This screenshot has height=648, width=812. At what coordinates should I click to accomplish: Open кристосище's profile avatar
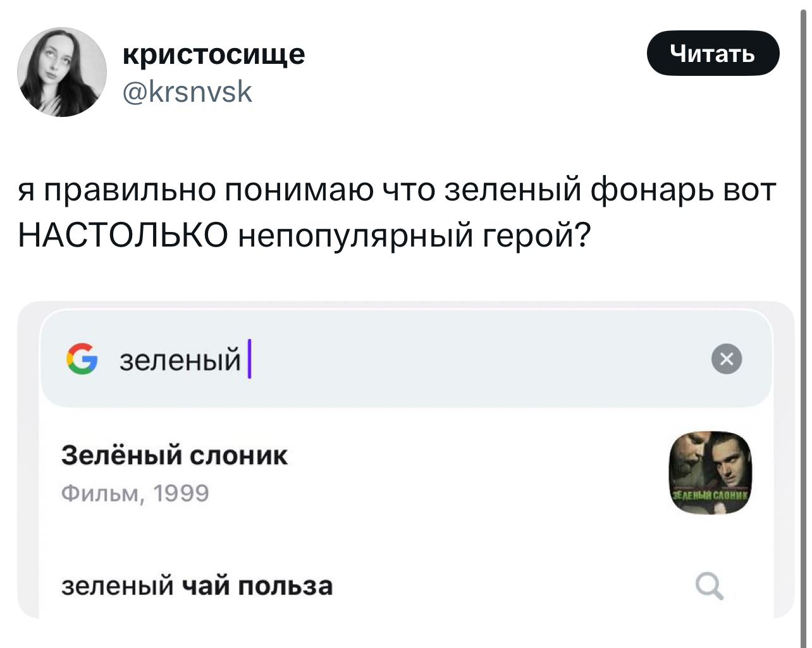[61, 71]
